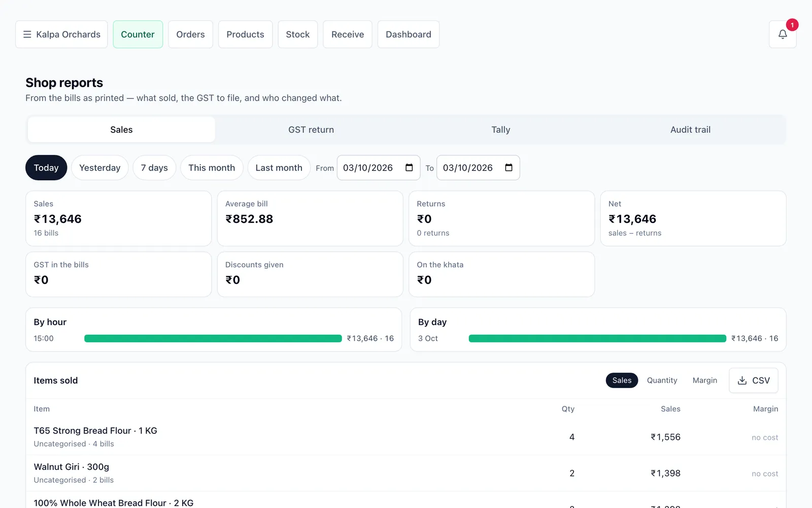Download items sold as CSV
812x508 pixels.
pos(754,380)
